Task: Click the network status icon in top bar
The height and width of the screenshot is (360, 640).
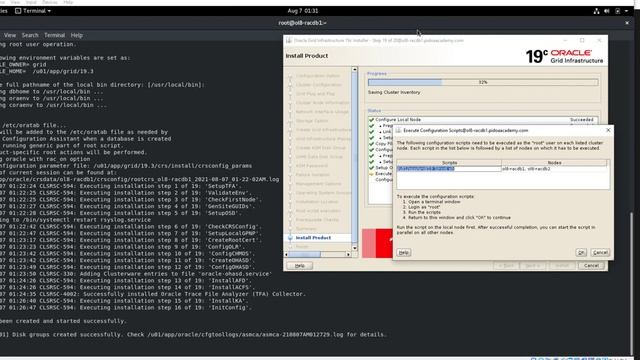Action: click(x=596, y=11)
